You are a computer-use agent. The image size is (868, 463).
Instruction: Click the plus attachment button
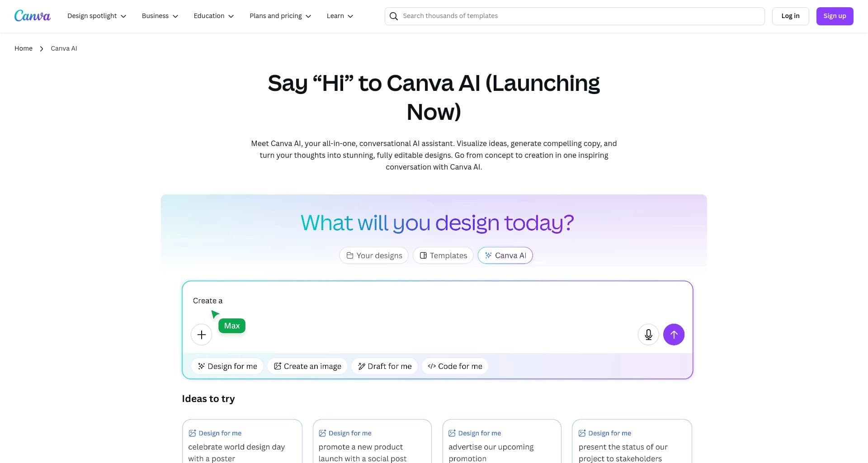(202, 335)
